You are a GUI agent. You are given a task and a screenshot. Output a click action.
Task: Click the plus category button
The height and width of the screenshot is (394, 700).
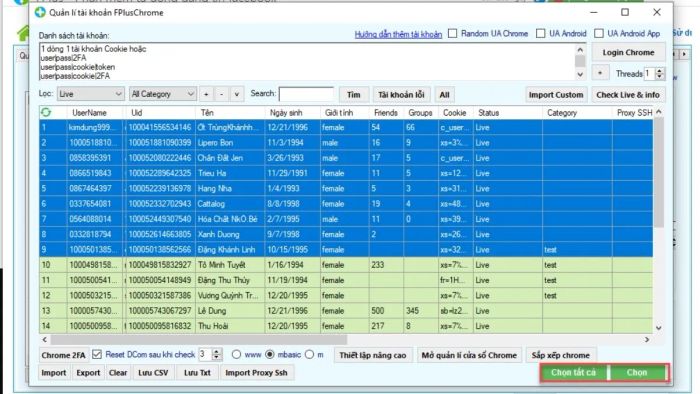coord(206,94)
